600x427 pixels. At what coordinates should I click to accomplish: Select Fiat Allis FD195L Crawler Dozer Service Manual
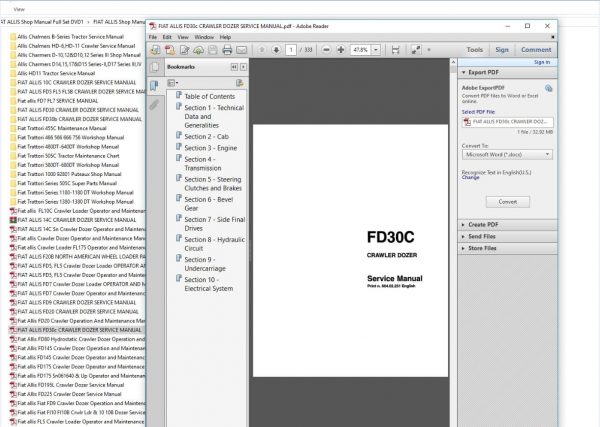point(71,385)
